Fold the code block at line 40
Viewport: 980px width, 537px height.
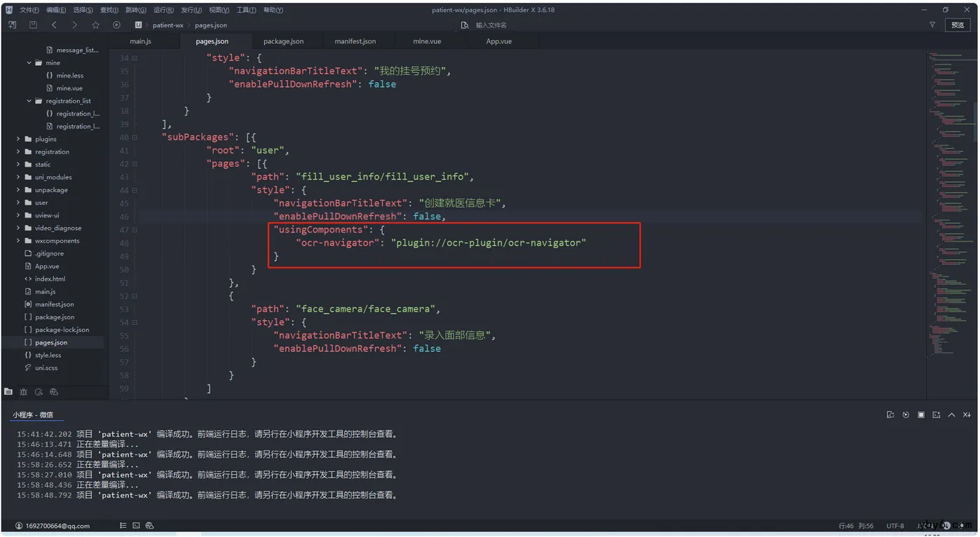(x=134, y=137)
